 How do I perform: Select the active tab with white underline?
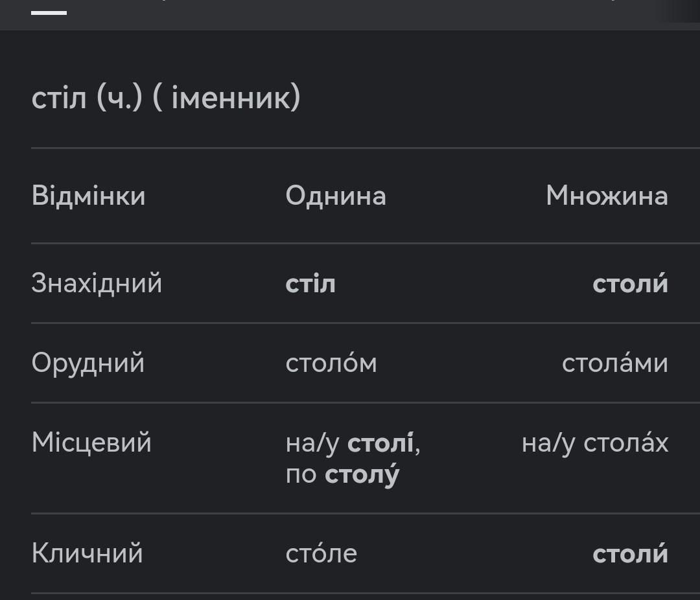49,12
